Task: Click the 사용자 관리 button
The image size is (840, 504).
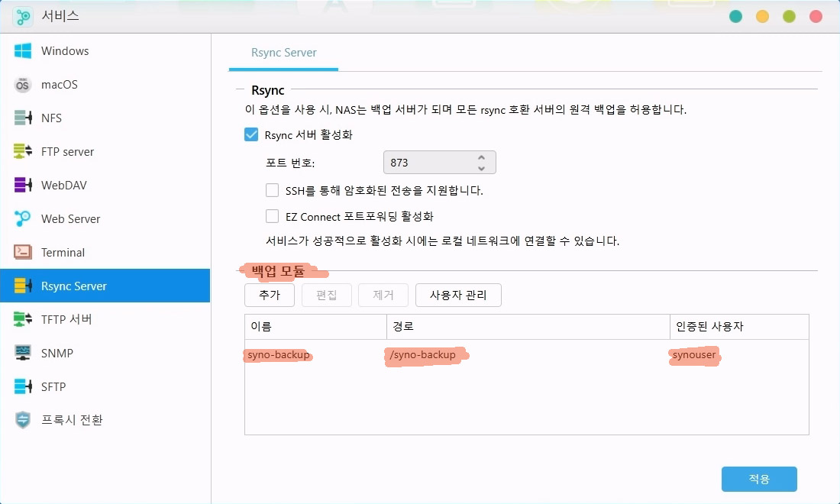Action: [x=458, y=295]
